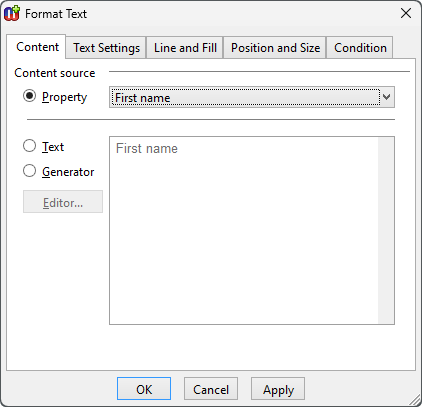Click the Editor... button

pyautogui.click(x=63, y=202)
